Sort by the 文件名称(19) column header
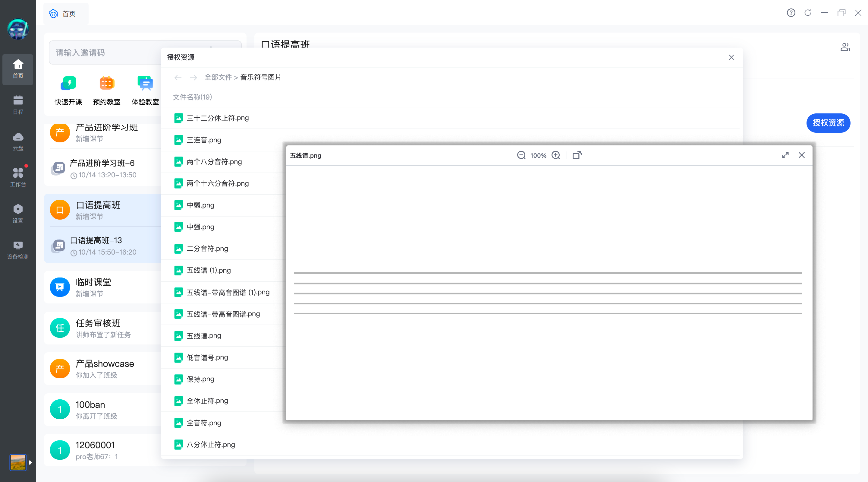This screenshot has width=868, height=482. [192, 97]
